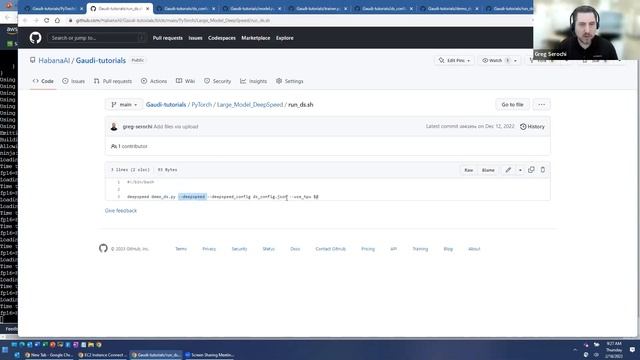The image size is (640, 360).
Task: Open 'New Tab - Google Chrome' taskbar item
Action: click(49, 355)
